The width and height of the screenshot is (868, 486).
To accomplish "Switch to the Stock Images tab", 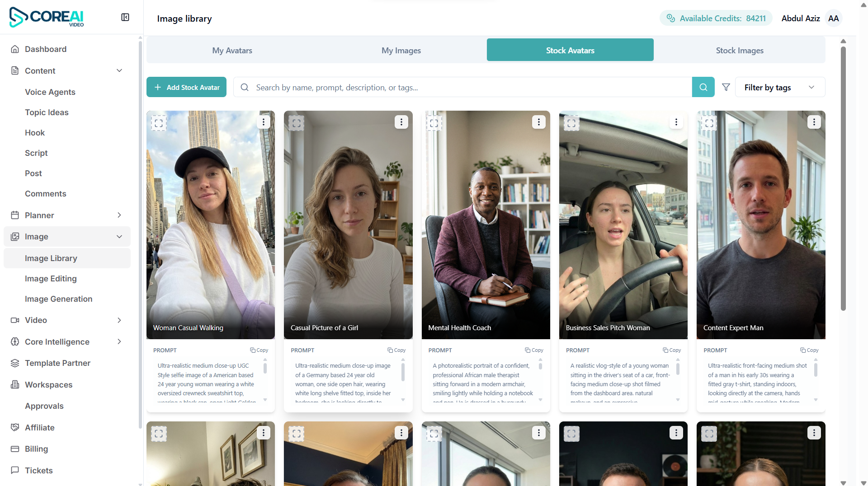I will tap(739, 50).
